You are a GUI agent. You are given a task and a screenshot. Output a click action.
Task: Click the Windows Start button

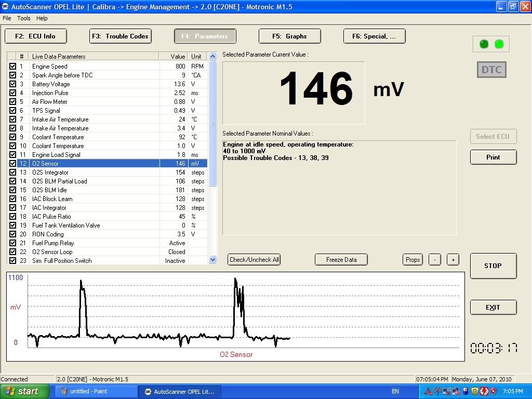[x=25, y=391]
